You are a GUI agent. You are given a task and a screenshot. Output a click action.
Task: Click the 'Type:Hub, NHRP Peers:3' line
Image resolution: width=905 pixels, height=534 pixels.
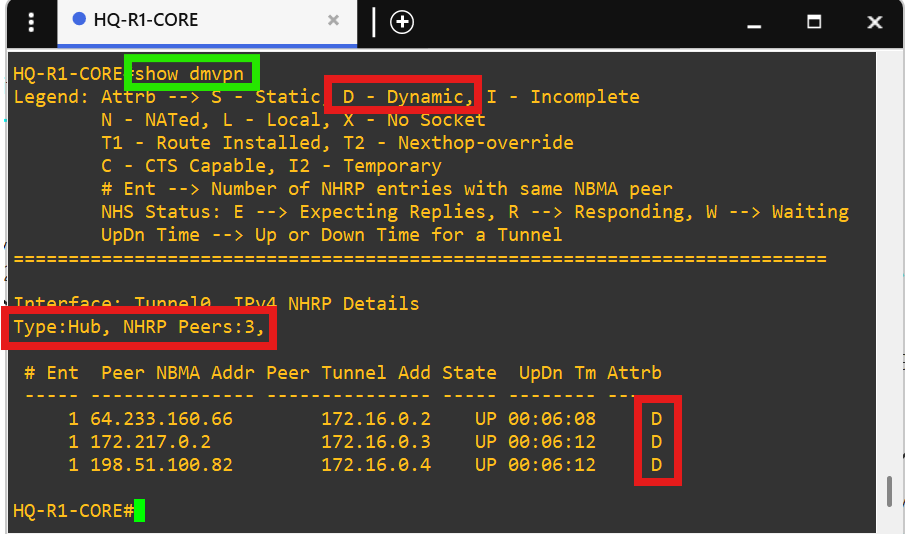point(140,327)
